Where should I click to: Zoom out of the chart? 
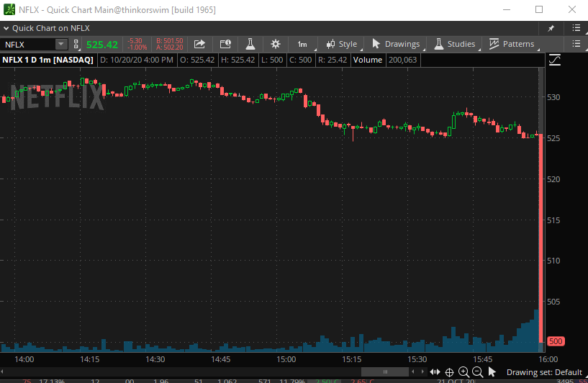click(477, 372)
